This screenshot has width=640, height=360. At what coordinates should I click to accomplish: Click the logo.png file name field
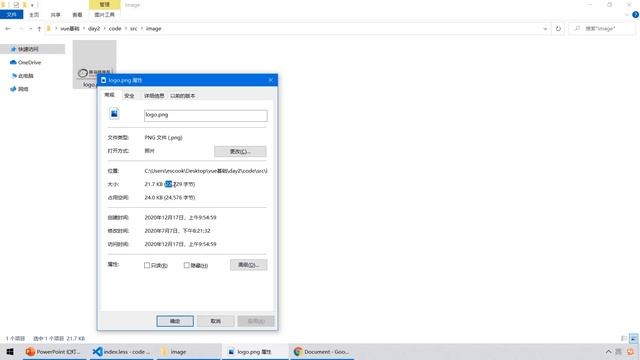206,116
